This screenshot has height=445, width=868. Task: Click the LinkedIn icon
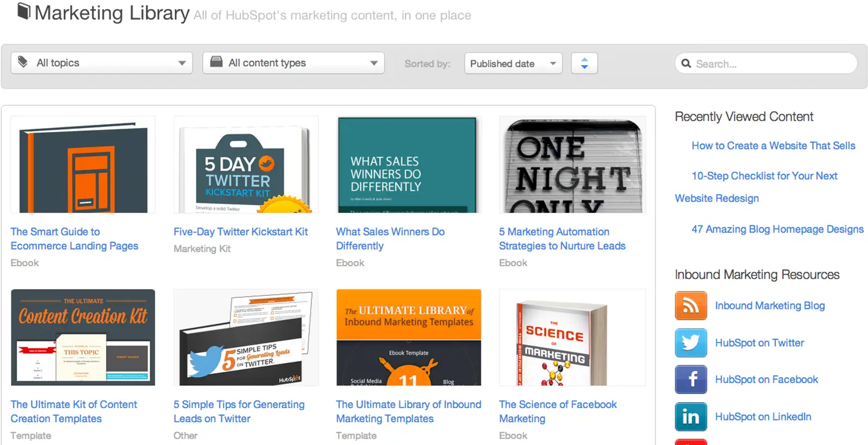point(691,416)
